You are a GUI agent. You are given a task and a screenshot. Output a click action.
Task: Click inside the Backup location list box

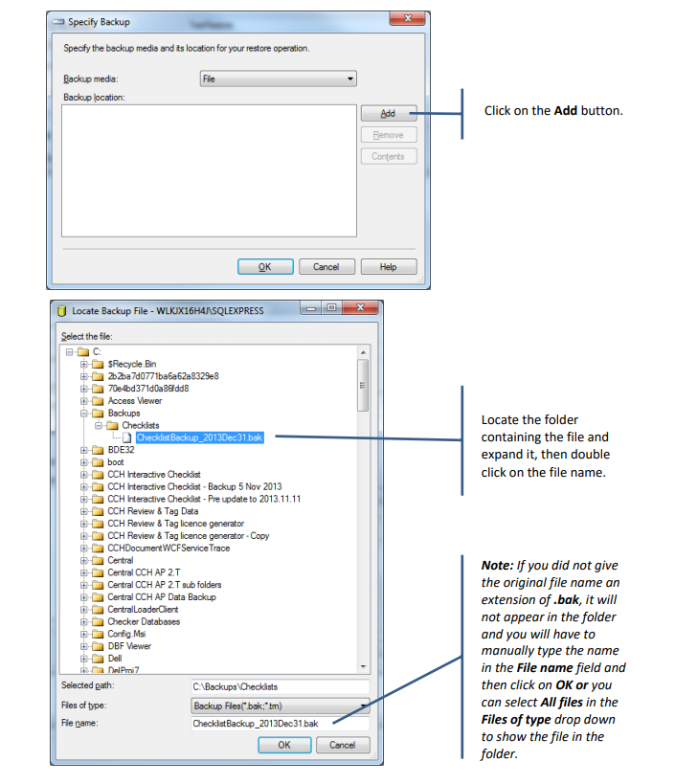pos(209,170)
